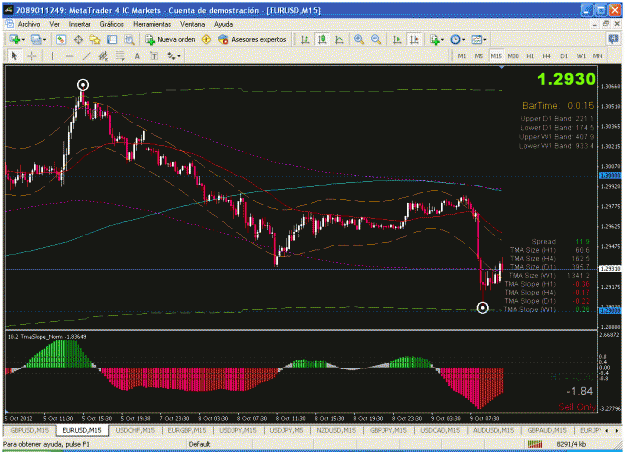Switch timeframe to M30
625x452 pixels.
click(513, 56)
